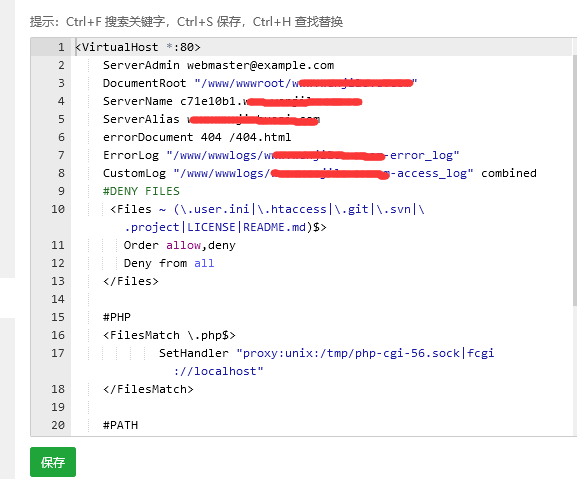Viewport: 577px width, 479px height.
Task: Click line number 2 in the gutter
Action: coord(61,65)
